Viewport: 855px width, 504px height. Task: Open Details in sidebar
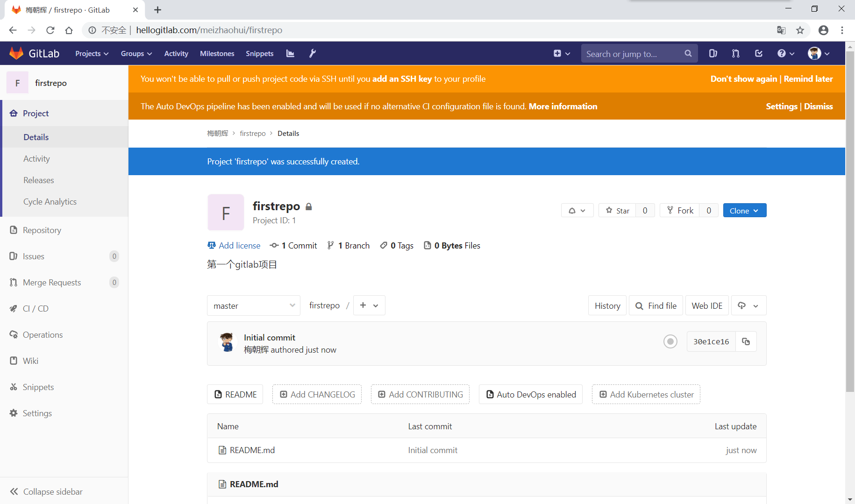(64, 137)
